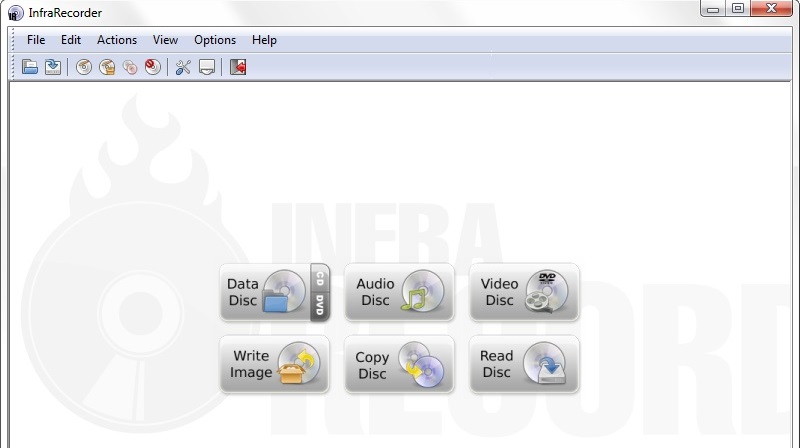This screenshot has height=448, width=800.
Task: Click the Burn image toolbar icon
Action: 106,67
